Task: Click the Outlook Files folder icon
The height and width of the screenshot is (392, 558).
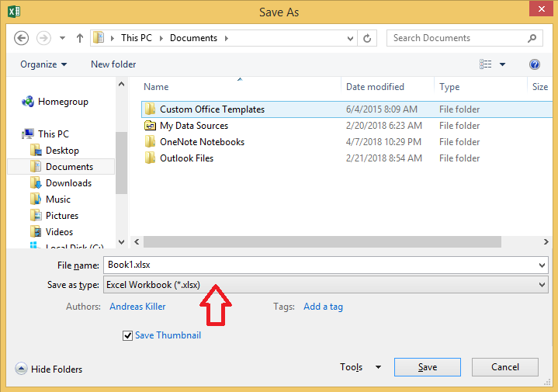Action: click(x=151, y=158)
